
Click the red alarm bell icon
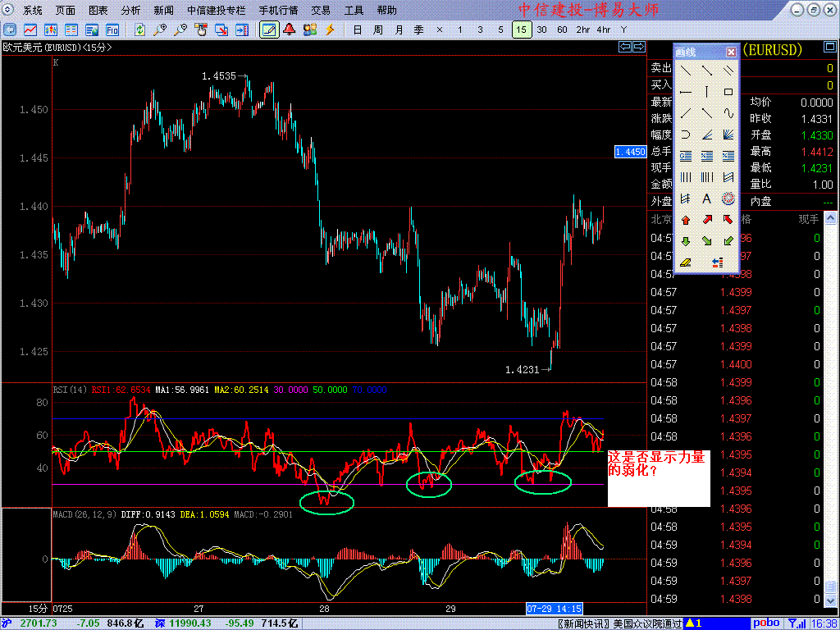290,30
